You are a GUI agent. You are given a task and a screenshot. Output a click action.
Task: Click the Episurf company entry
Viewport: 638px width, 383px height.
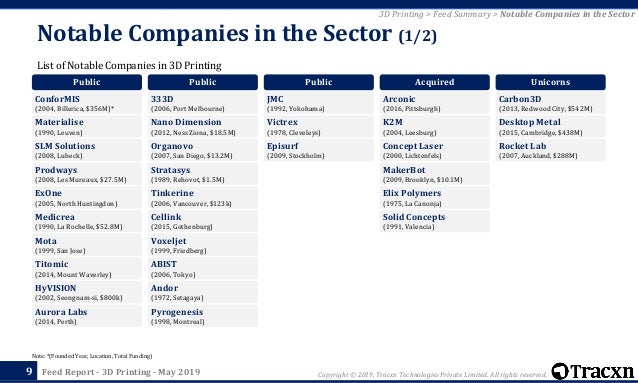[319, 150]
